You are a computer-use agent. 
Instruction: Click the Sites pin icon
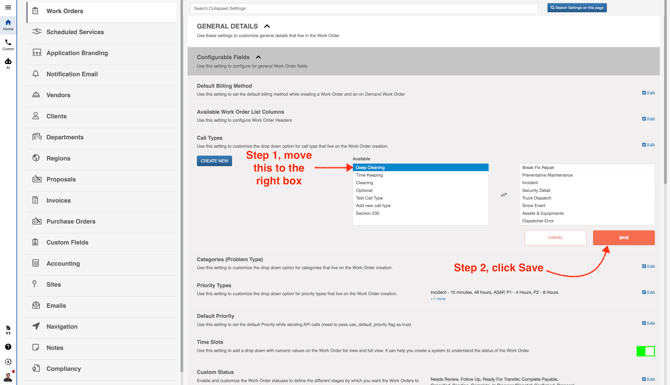[x=35, y=284]
